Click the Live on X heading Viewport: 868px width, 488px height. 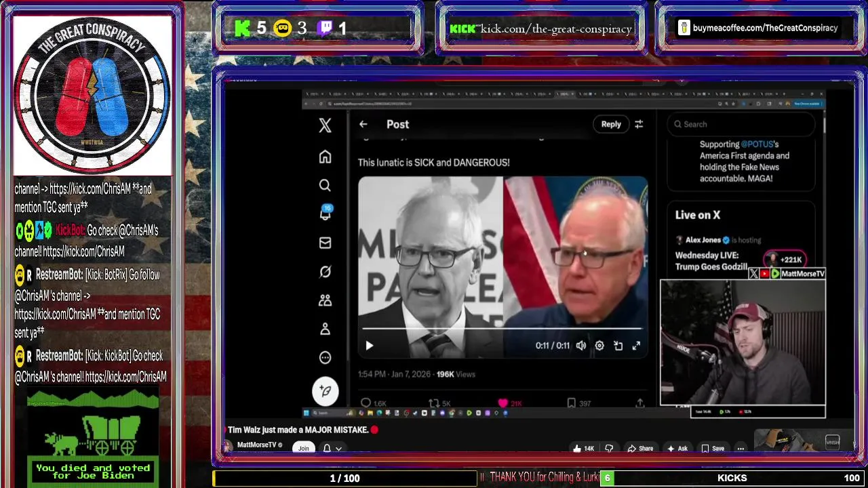697,215
